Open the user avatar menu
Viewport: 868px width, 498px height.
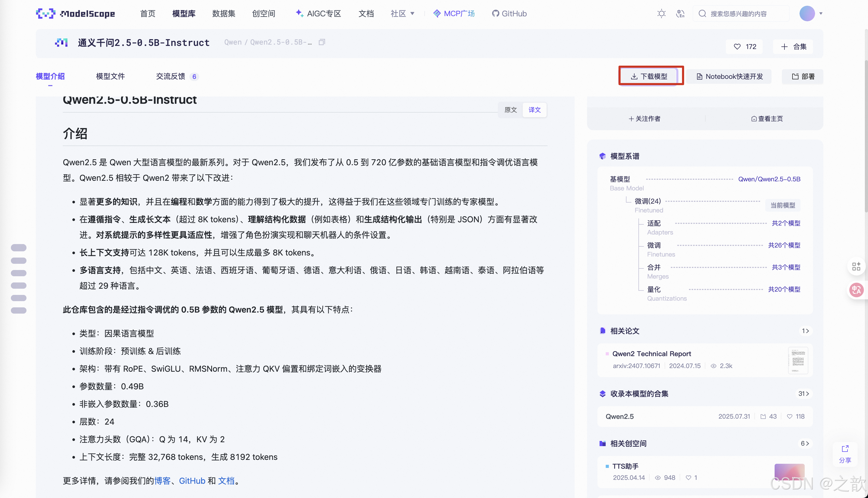[x=807, y=14]
